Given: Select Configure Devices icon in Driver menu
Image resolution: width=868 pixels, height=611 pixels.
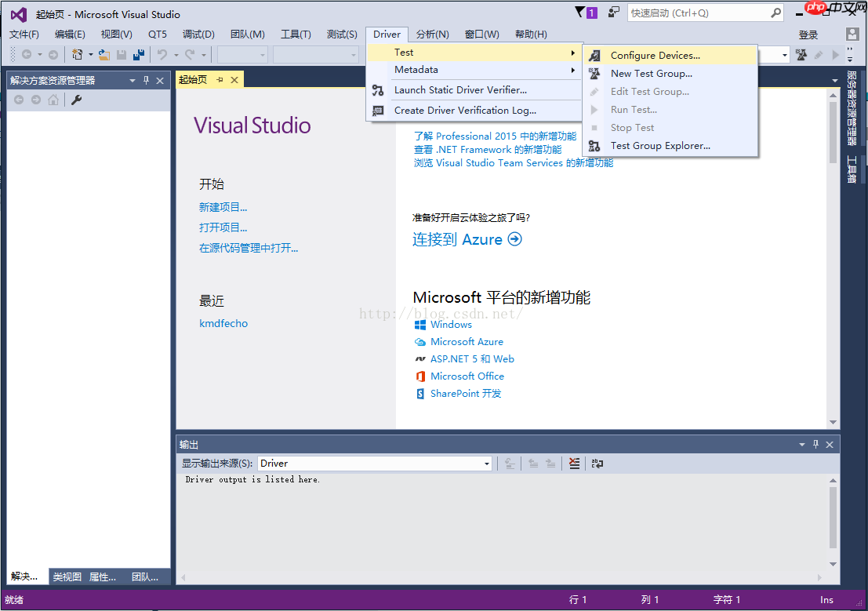Looking at the screenshot, I should [x=594, y=55].
